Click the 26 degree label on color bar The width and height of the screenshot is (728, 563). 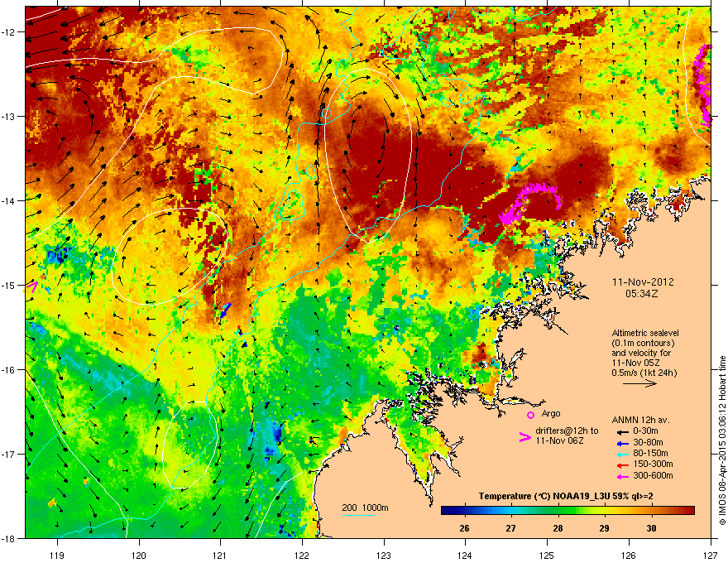(x=464, y=528)
